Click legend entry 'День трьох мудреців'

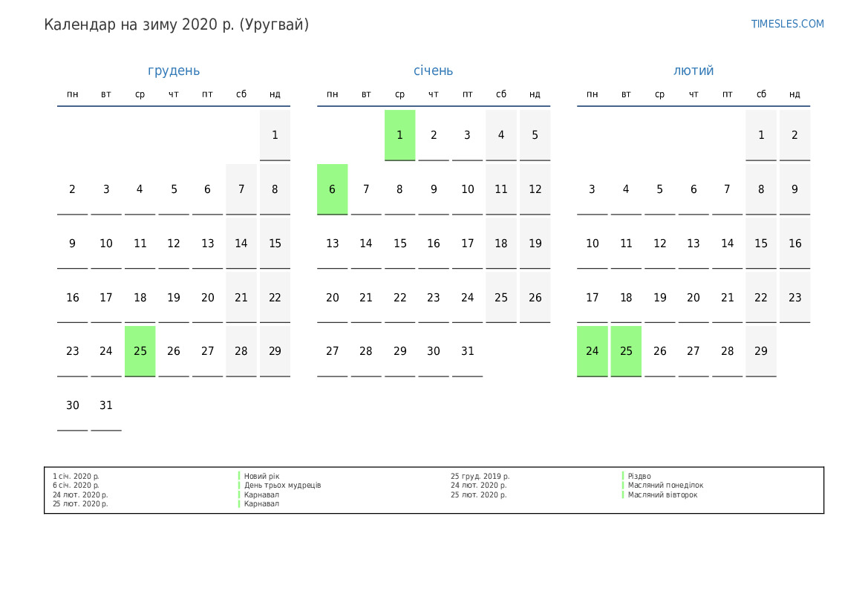pos(282,486)
